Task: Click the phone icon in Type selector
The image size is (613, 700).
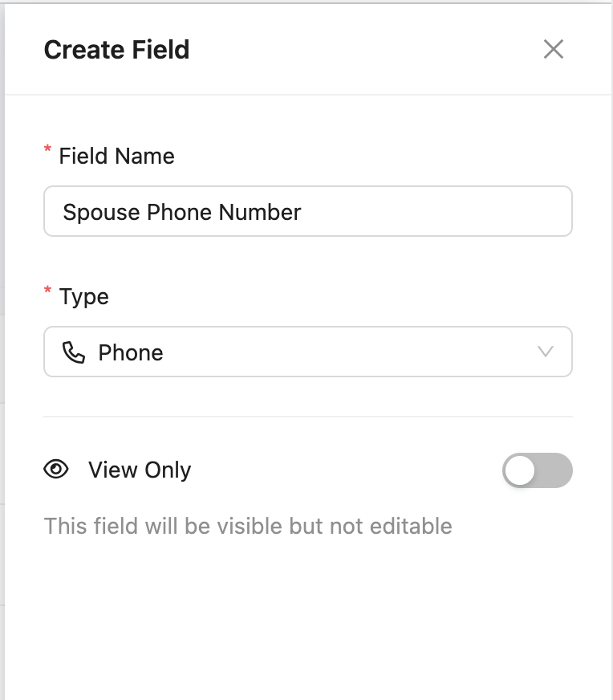Action: [x=74, y=352]
